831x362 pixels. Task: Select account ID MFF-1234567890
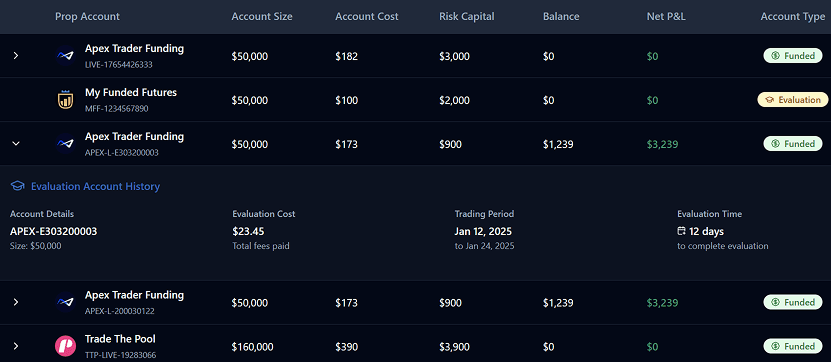pos(117,109)
